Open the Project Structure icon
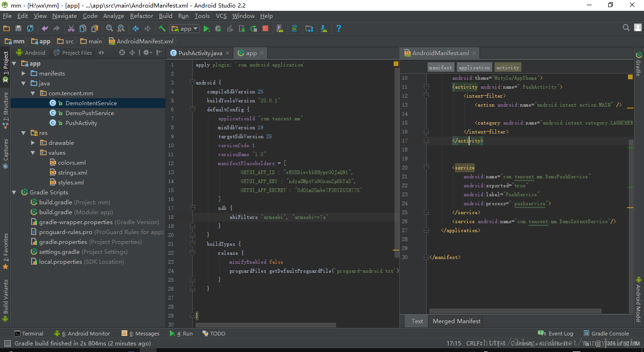644x352 pixels. click(x=309, y=28)
